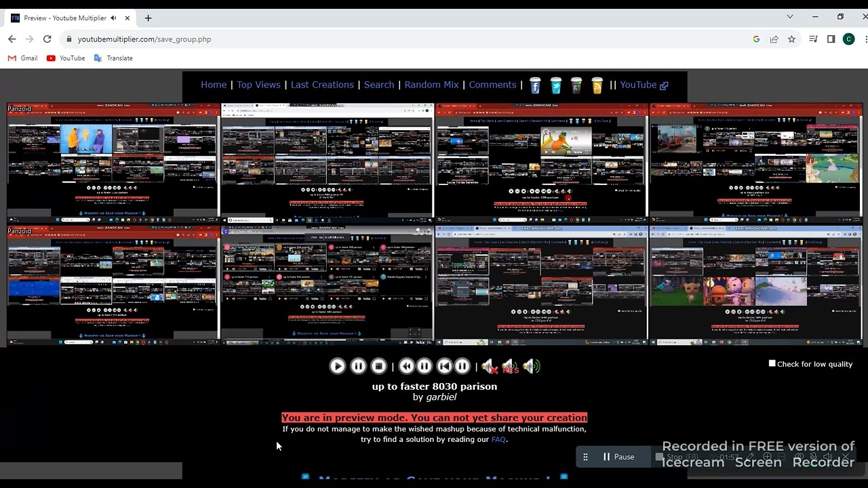This screenshot has height=488, width=868.
Task: Open the Translate bookmark
Action: coord(113,58)
